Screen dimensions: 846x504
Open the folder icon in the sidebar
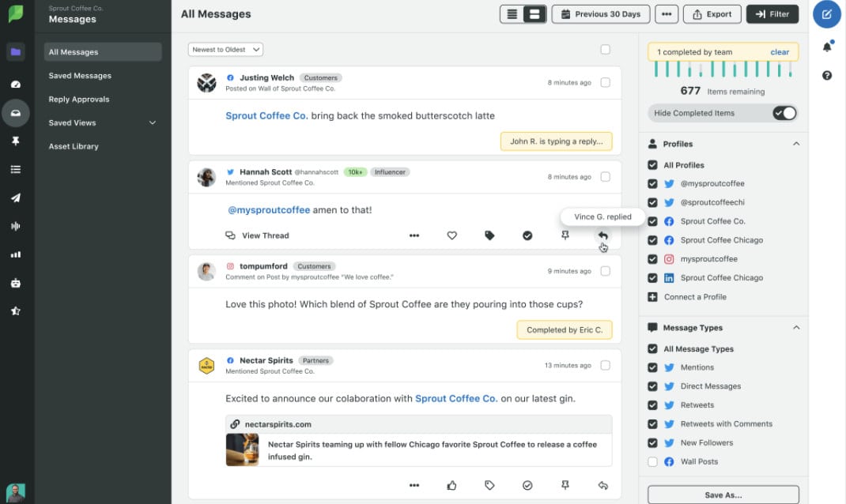click(x=16, y=52)
